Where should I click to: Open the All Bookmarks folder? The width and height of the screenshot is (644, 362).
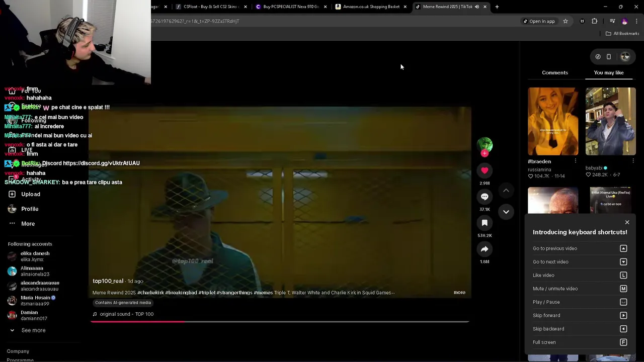pos(622,33)
